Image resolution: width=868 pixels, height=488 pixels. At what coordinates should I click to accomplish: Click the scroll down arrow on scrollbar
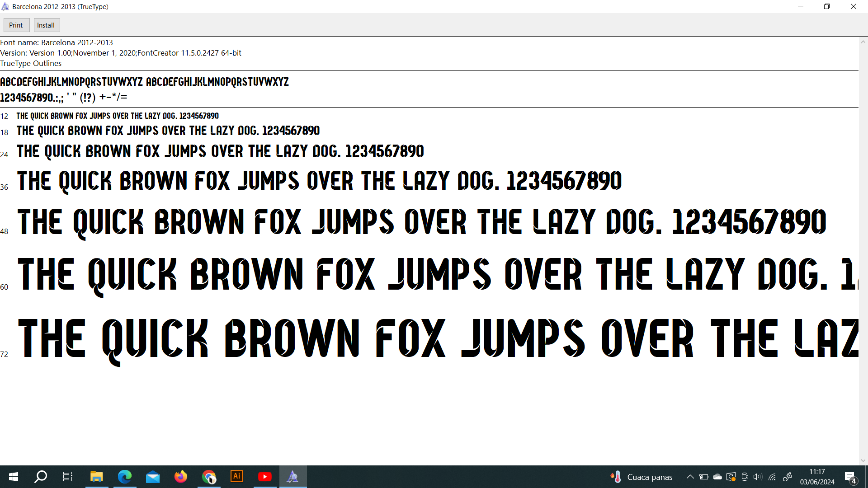tap(863, 460)
